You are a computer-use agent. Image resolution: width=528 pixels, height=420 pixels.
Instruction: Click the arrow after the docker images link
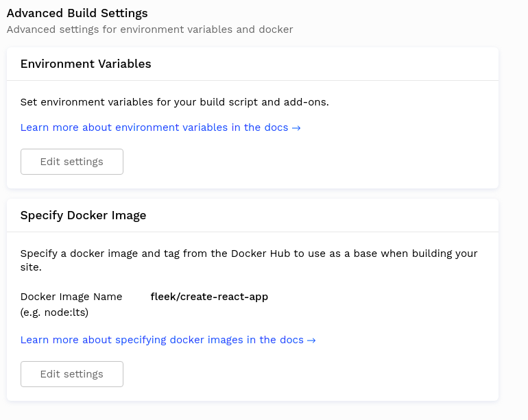pos(311,340)
